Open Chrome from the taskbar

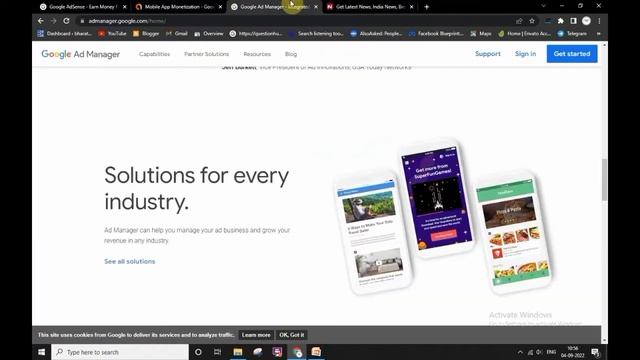(x=297, y=352)
